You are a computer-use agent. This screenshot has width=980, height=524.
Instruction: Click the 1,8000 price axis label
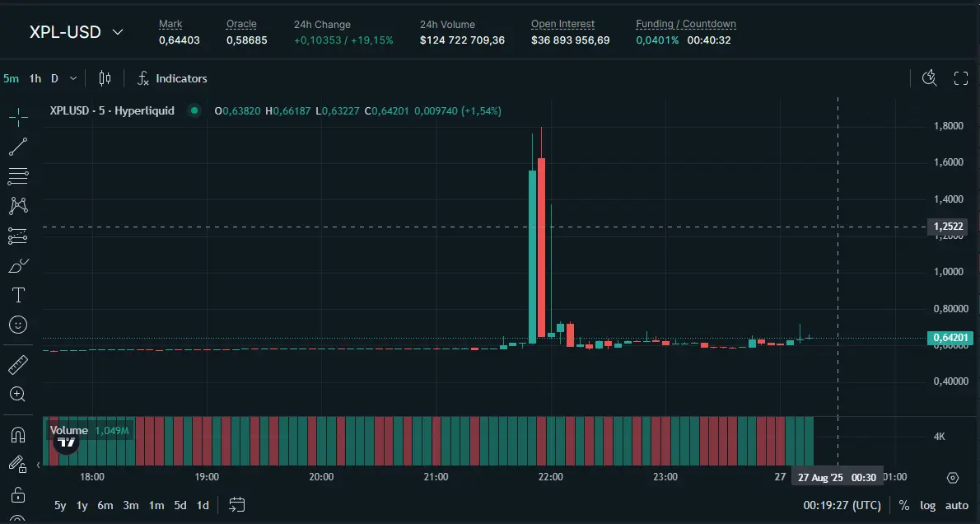pos(948,126)
